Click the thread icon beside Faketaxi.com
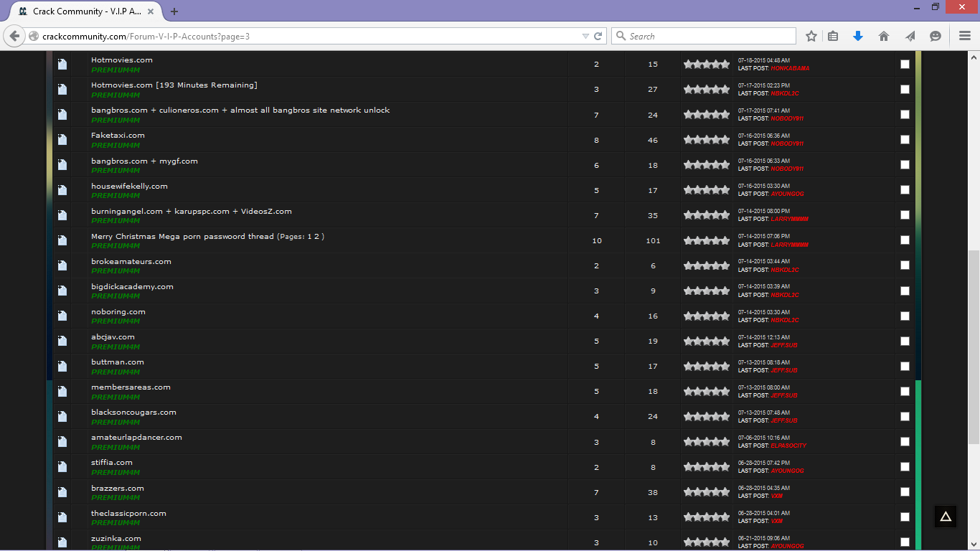Screen dimensions: 980x551 pos(62,140)
